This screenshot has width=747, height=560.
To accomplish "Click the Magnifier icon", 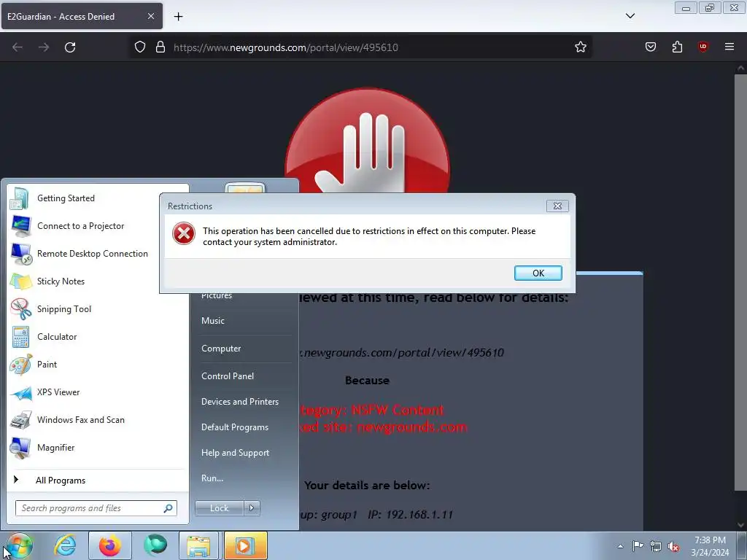I will click(x=20, y=448).
